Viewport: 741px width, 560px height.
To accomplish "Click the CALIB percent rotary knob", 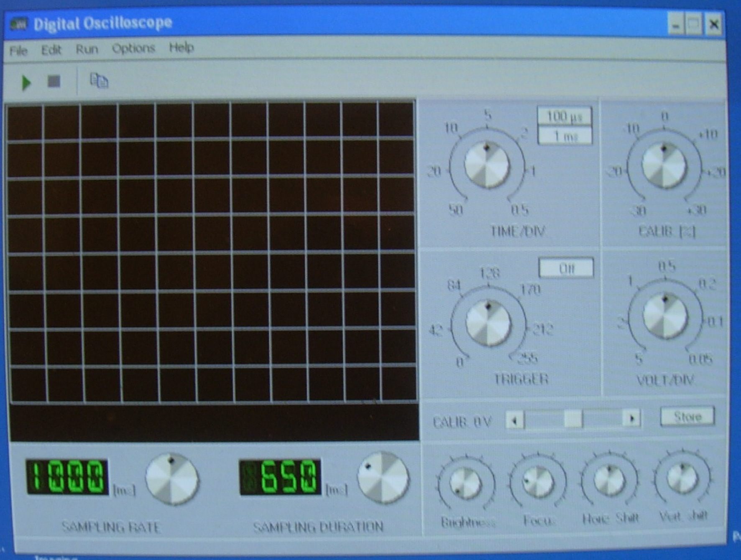I will (x=664, y=165).
